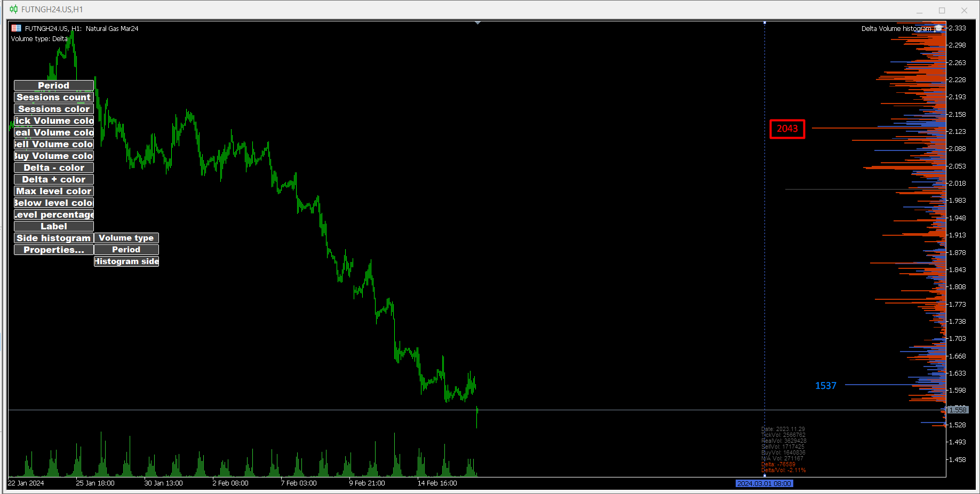Image resolution: width=980 pixels, height=494 pixels.
Task: Pick the Sell Volume color button
Action: pos(54,144)
